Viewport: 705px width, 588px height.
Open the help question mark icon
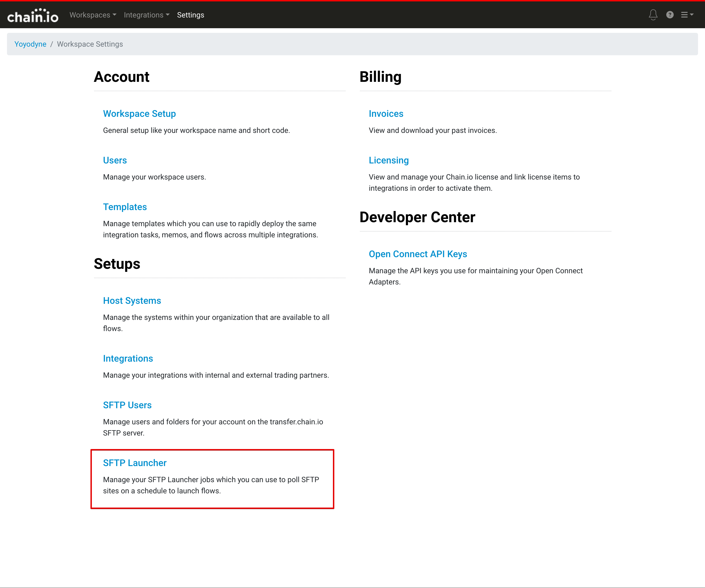coord(670,15)
